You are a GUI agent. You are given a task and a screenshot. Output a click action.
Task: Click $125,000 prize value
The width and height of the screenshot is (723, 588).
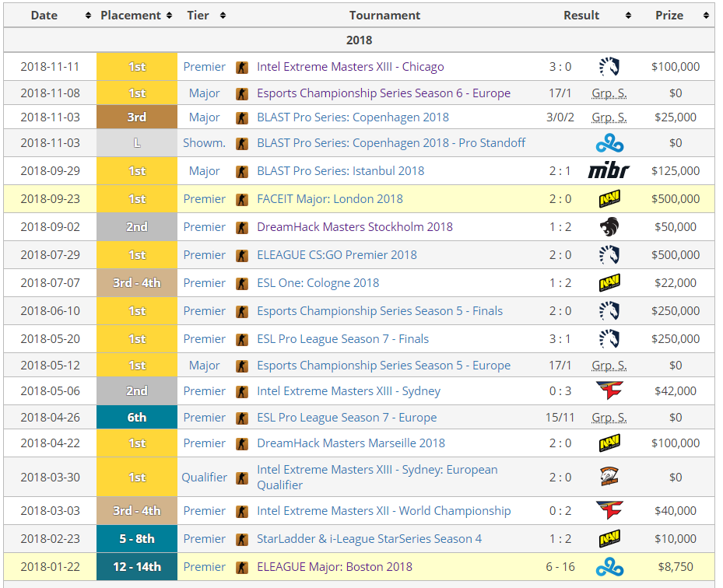[x=676, y=171]
